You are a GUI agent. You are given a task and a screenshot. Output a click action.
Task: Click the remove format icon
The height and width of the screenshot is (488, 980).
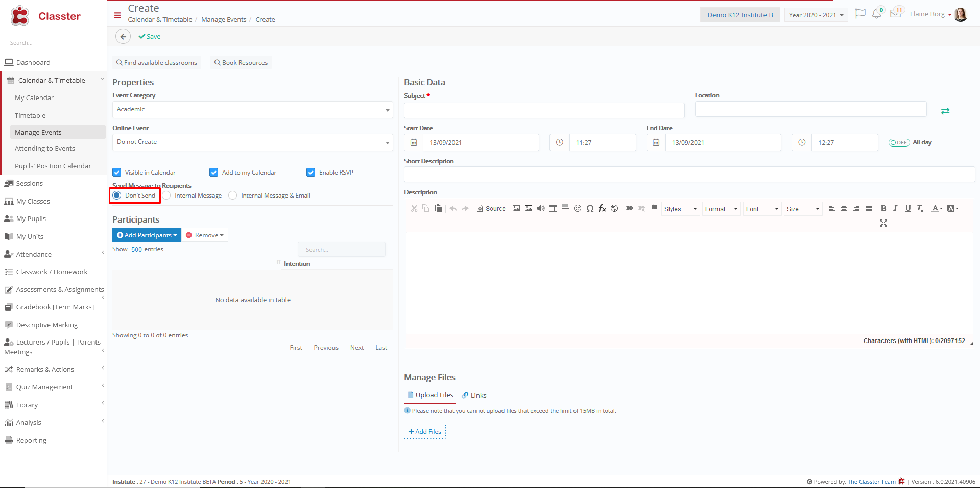pyautogui.click(x=920, y=208)
